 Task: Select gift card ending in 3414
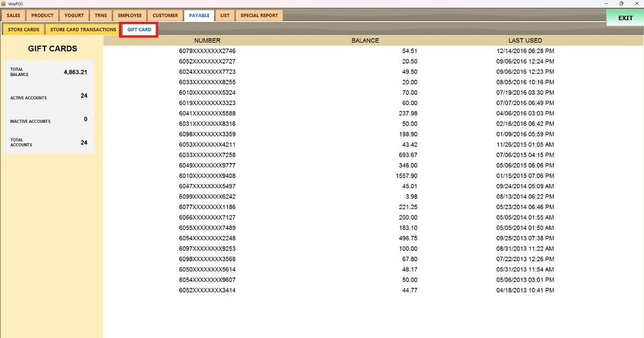tap(374, 290)
